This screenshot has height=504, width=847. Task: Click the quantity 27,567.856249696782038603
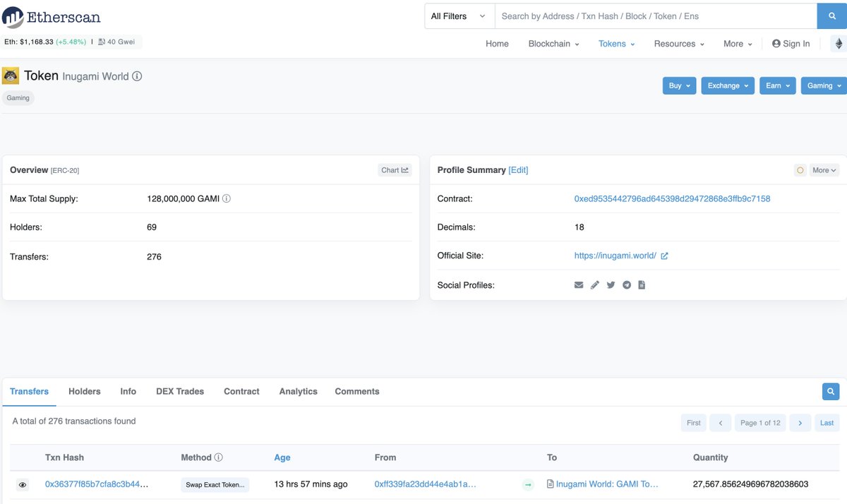click(x=751, y=484)
